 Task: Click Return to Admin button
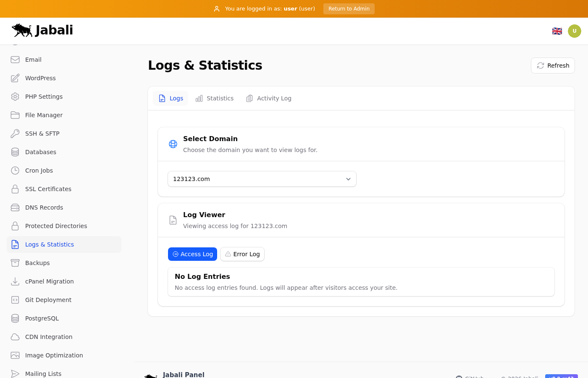click(349, 9)
